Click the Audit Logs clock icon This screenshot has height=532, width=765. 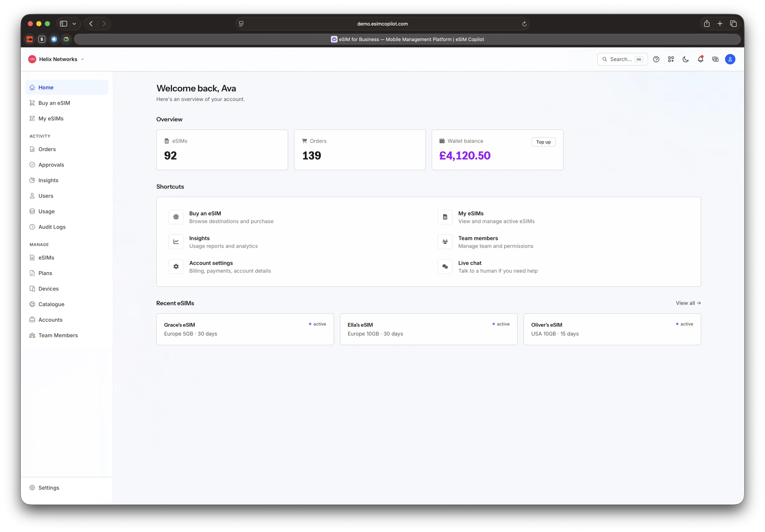32,227
